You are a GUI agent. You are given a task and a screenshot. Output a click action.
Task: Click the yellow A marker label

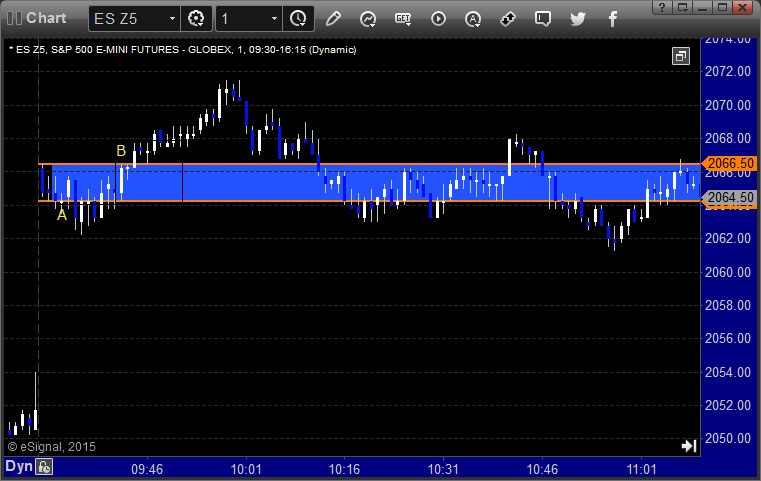(x=62, y=215)
